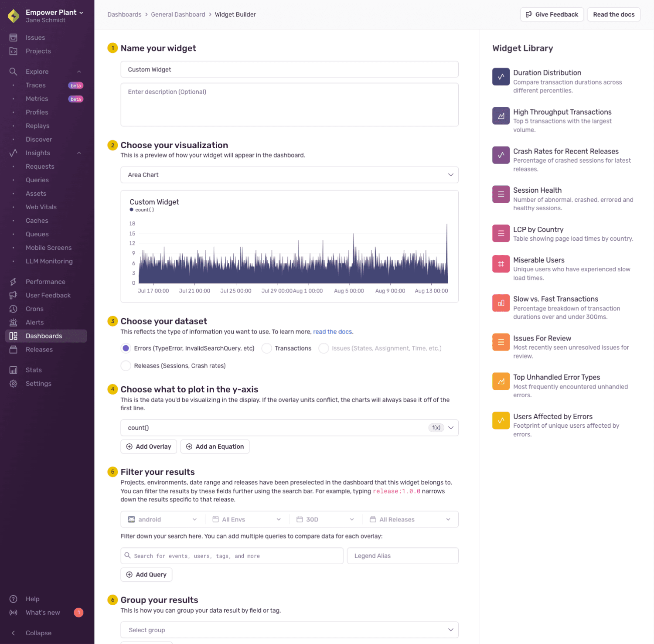Image resolution: width=654 pixels, height=644 pixels.
Task: Select the Releases (Sessions, Crash rates) option
Action: [x=126, y=366]
